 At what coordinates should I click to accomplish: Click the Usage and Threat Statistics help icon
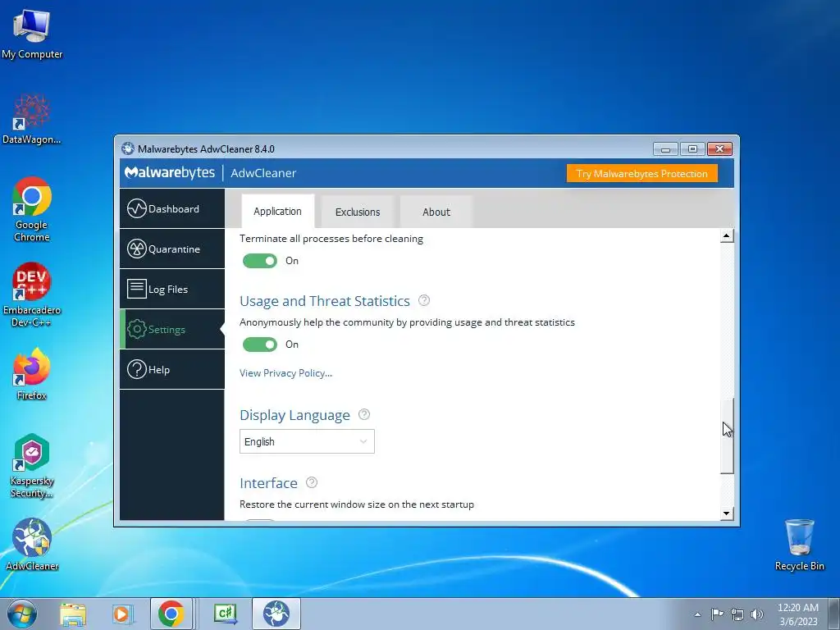coord(424,300)
